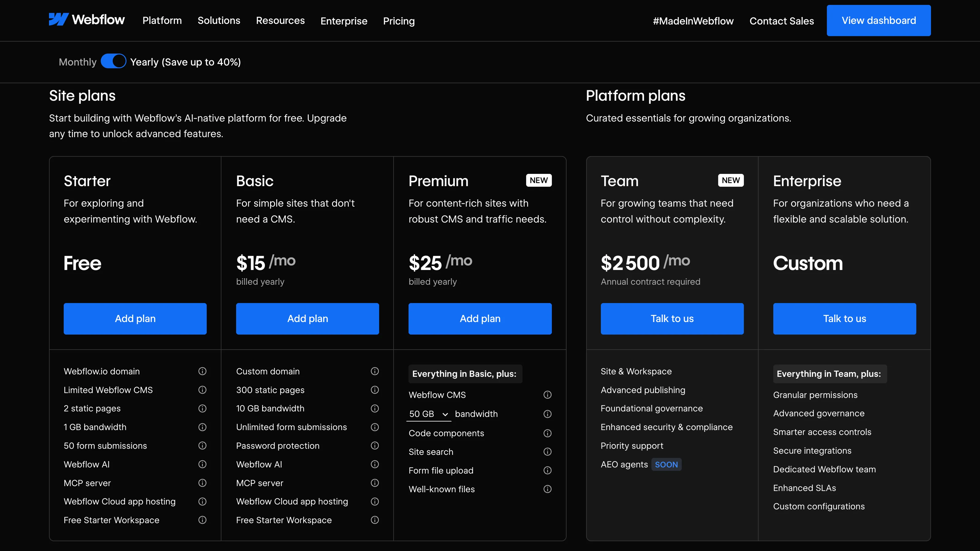
Task: Click Everything in Basic, plus: label
Action: pos(465,374)
